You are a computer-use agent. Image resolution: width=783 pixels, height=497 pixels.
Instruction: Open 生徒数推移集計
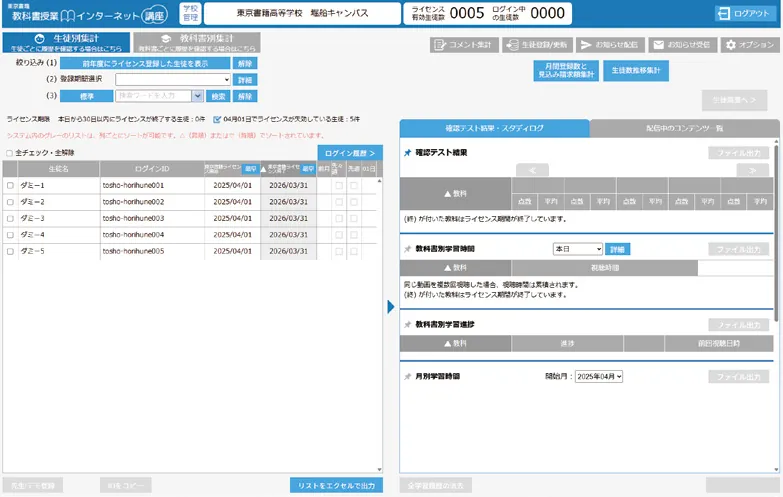tap(636, 70)
